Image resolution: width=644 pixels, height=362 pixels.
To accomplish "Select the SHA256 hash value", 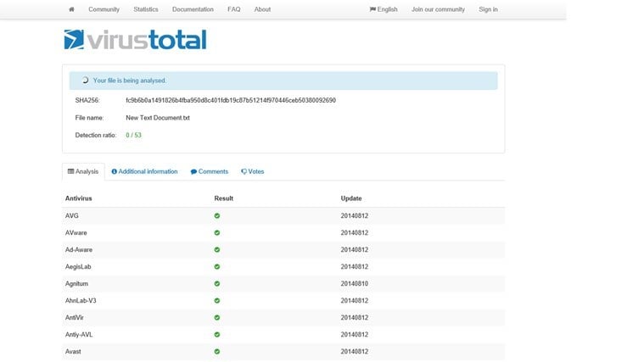I will click(x=231, y=100).
